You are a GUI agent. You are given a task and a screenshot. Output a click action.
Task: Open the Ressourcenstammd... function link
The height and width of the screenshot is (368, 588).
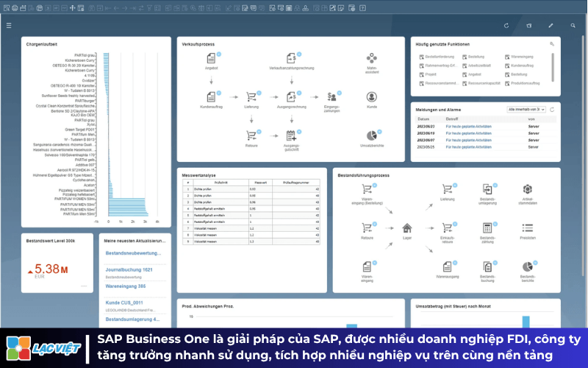[x=438, y=83]
